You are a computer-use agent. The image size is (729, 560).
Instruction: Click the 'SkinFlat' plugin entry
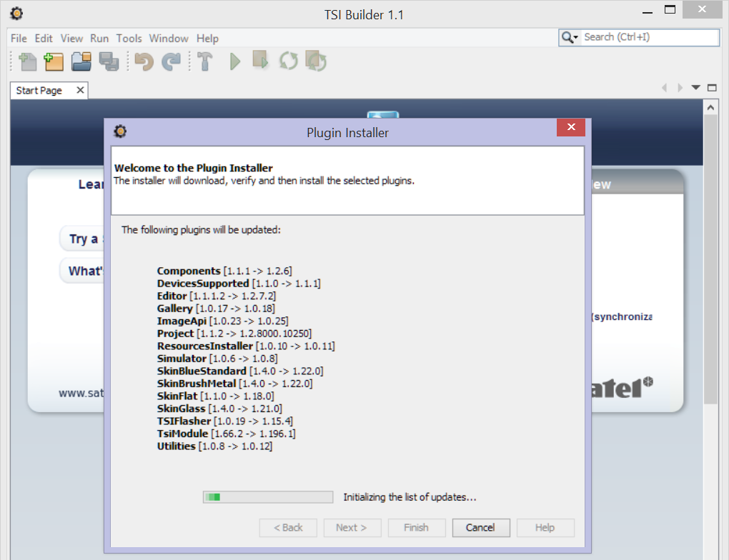click(215, 396)
